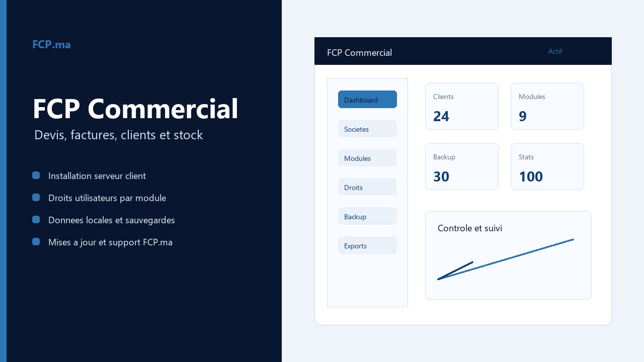Select Societes in the sidebar
The image size is (644, 362).
pyautogui.click(x=367, y=129)
